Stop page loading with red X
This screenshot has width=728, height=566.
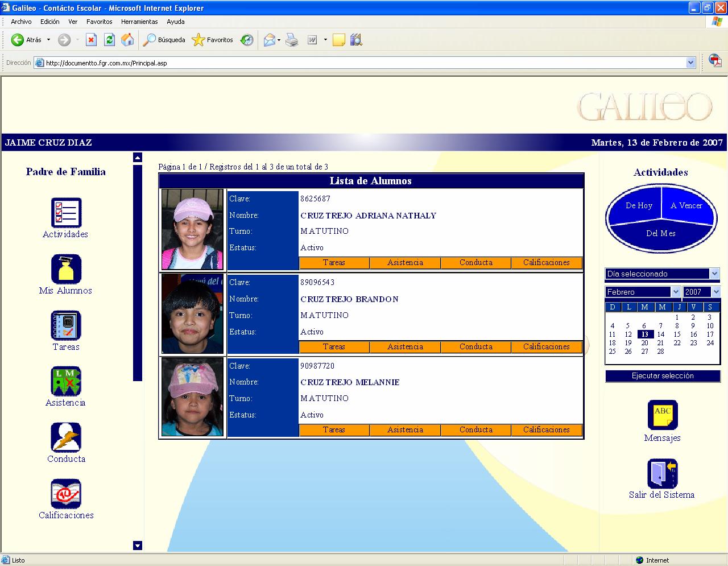(x=91, y=40)
